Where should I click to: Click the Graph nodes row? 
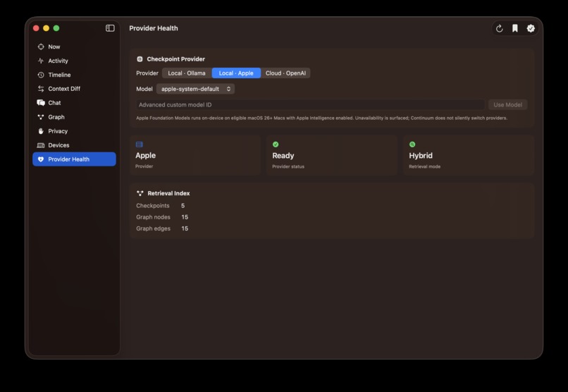[x=162, y=217]
